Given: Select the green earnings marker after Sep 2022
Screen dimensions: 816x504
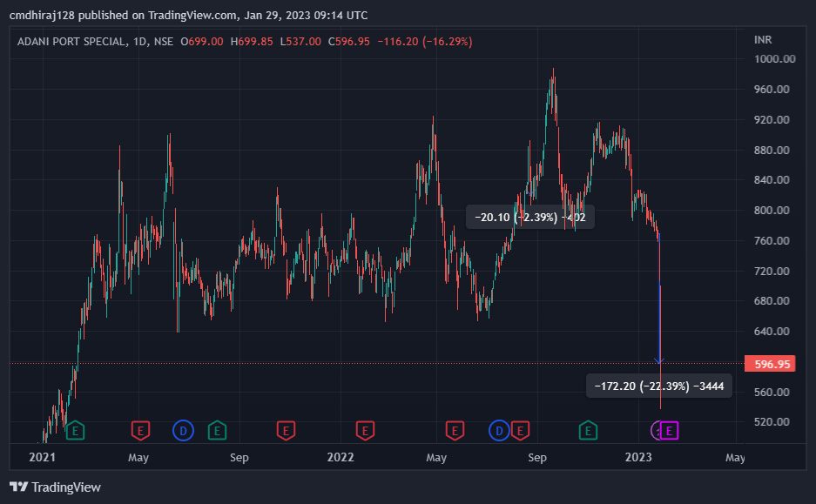Looking at the screenshot, I should [x=588, y=431].
